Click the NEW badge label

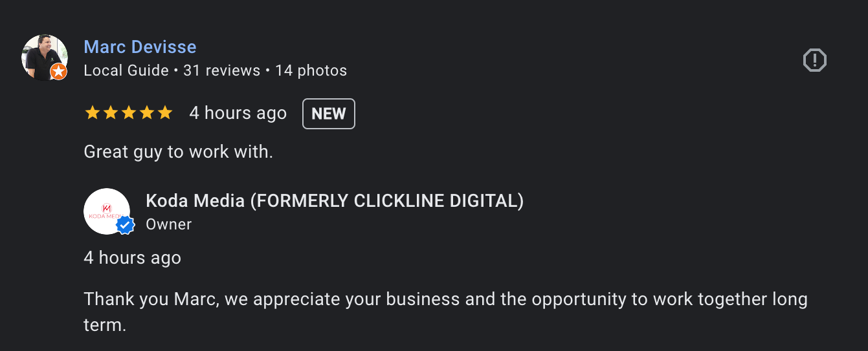[x=329, y=114]
